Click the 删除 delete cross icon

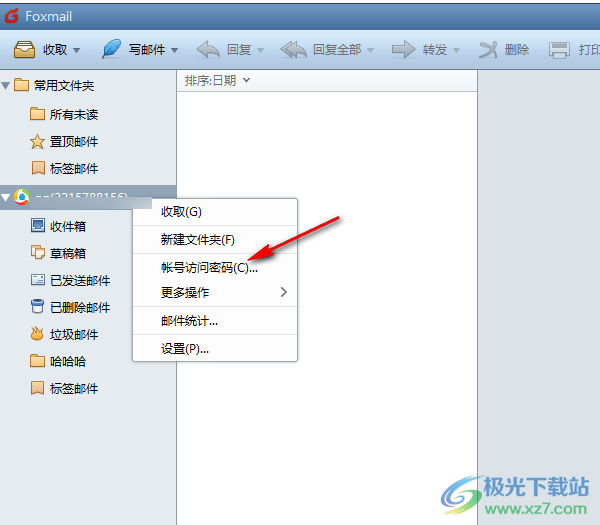point(488,50)
